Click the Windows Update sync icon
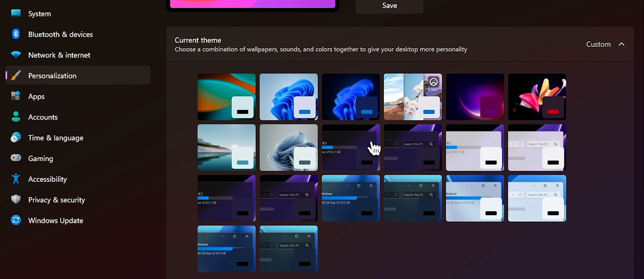The image size is (644, 279). pos(16,220)
